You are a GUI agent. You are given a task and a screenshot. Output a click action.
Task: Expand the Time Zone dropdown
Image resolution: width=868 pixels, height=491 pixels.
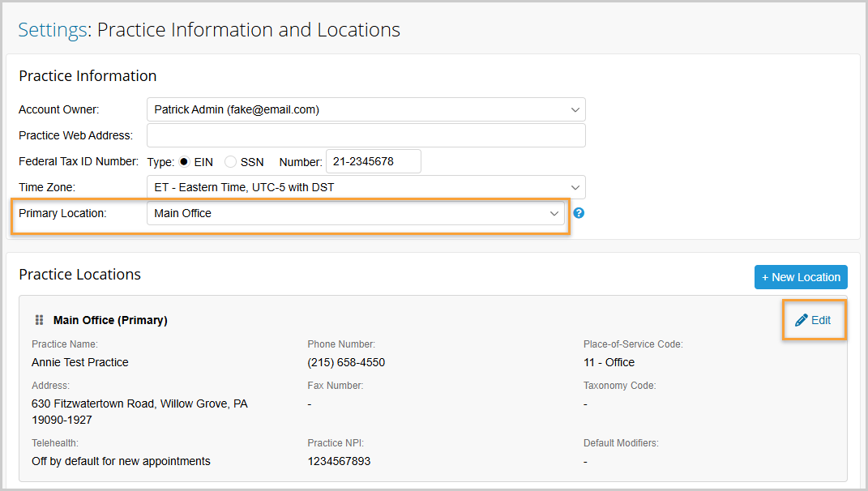(x=366, y=187)
